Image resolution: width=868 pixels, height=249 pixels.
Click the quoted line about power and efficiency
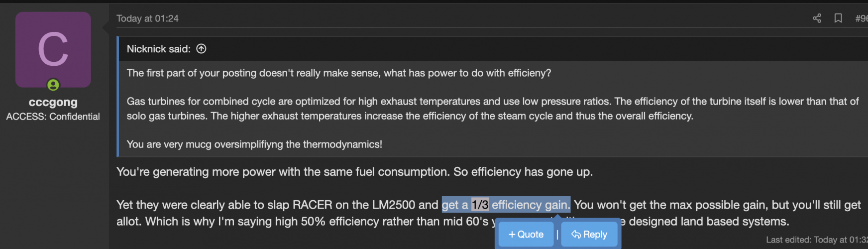point(338,73)
